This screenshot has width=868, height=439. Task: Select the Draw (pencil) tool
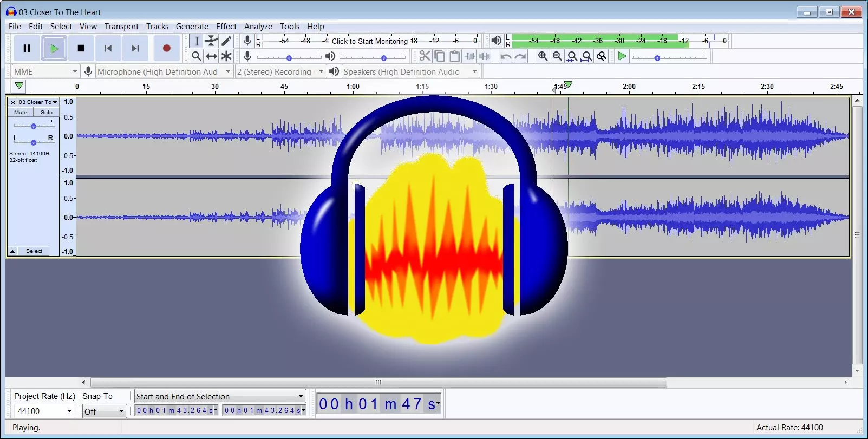[x=226, y=41]
